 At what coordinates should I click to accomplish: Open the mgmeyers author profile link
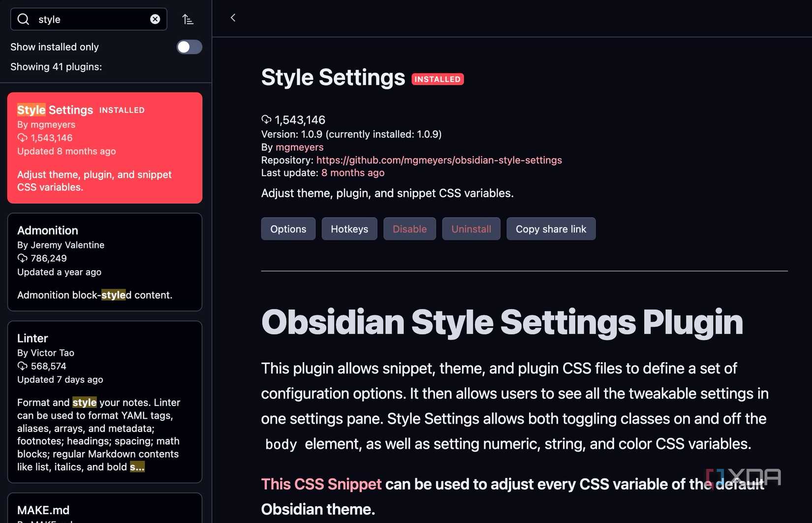pyautogui.click(x=299, y=147)
